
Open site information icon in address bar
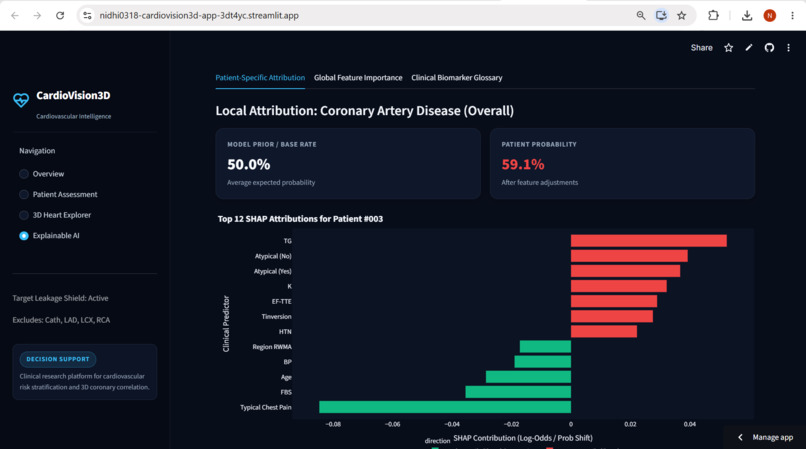(87, 15)
